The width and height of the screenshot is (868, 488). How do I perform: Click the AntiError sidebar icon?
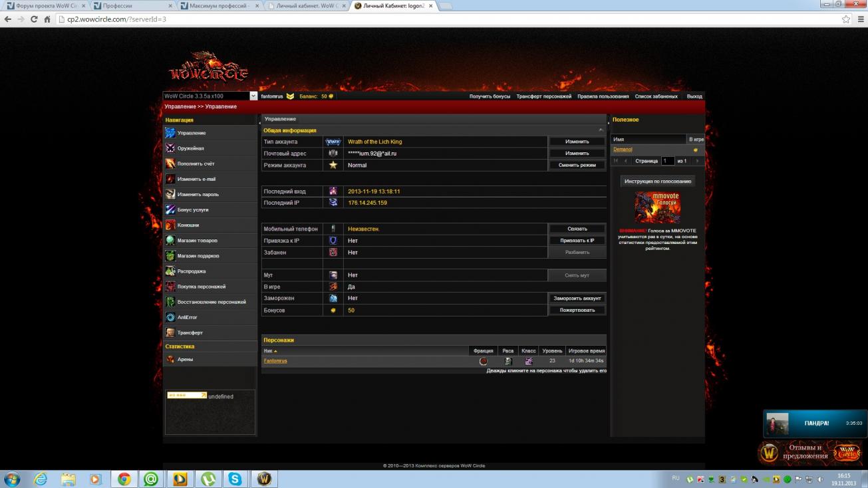click(170, 317)
